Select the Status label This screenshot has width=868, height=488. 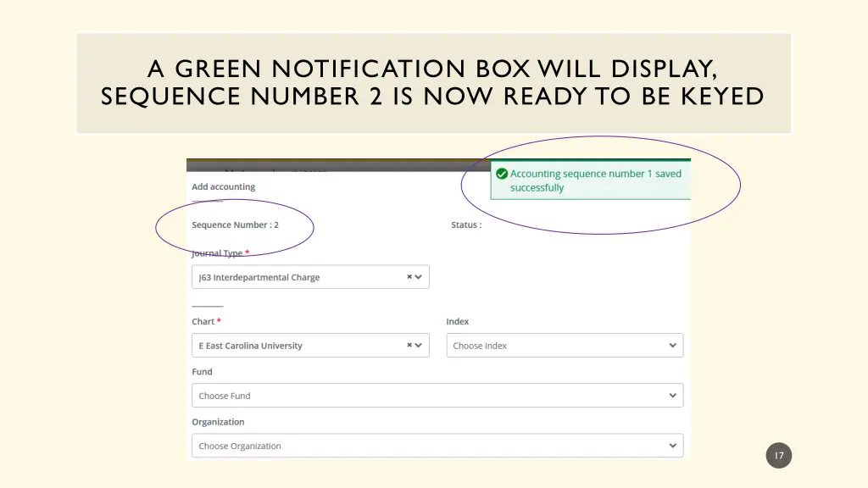(x=466, y=225)
